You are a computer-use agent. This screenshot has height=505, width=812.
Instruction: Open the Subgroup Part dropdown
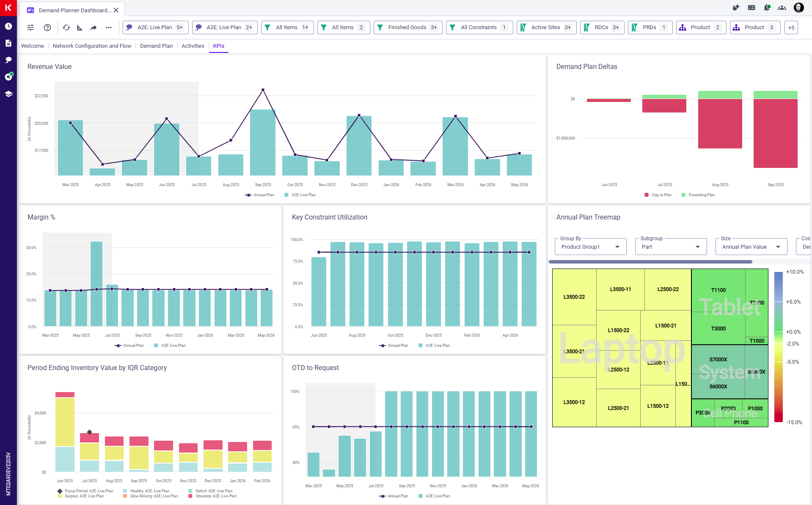pos(671,247)
